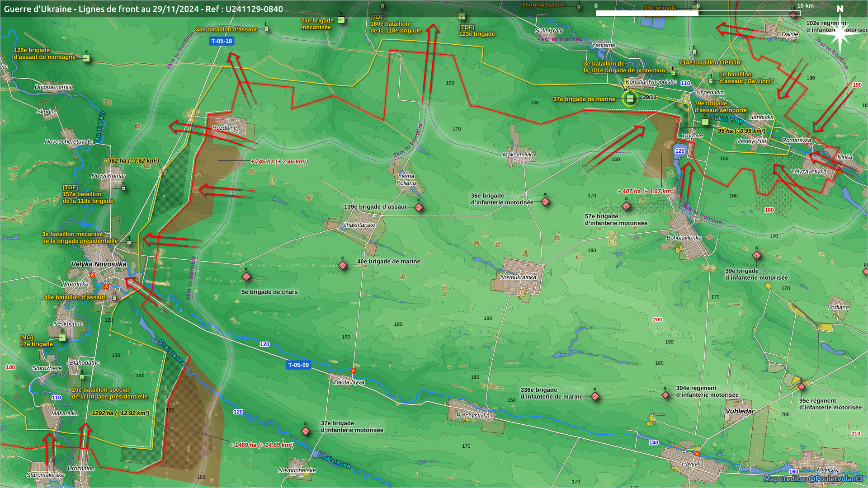
Task: Click the 37e brigade d'infanterie motorisée diamond
Action: coord(306,431)
